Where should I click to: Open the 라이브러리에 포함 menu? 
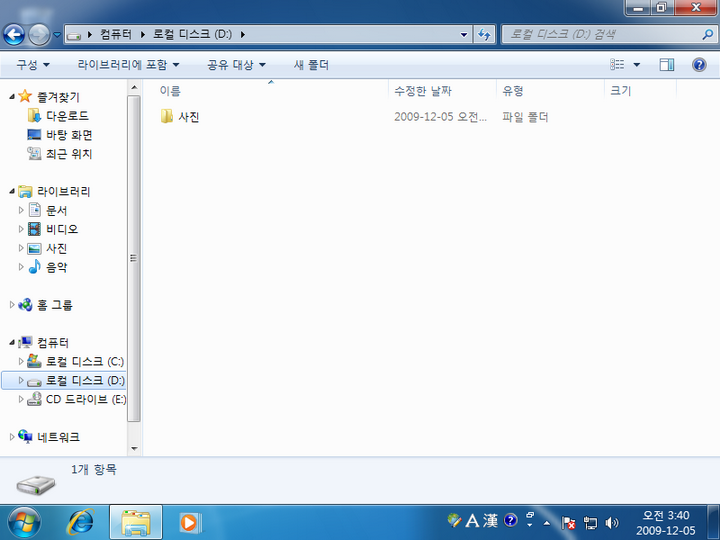coord(128,65)
